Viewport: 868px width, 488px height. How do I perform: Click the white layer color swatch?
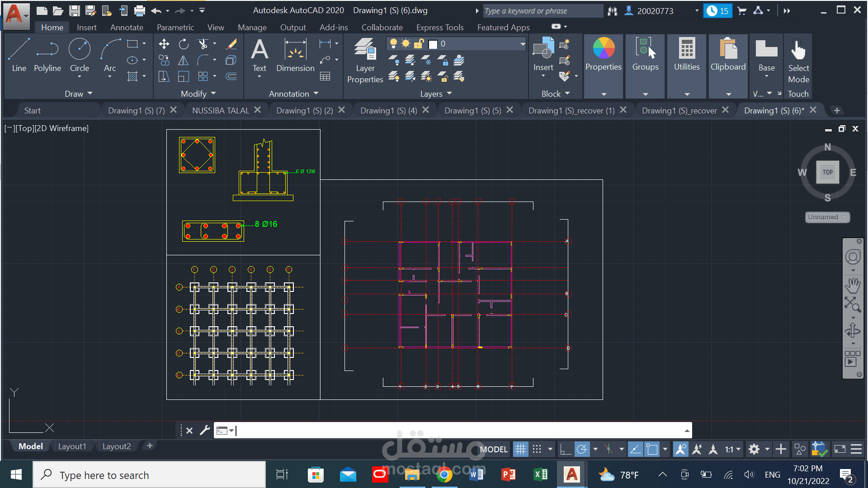433,44
